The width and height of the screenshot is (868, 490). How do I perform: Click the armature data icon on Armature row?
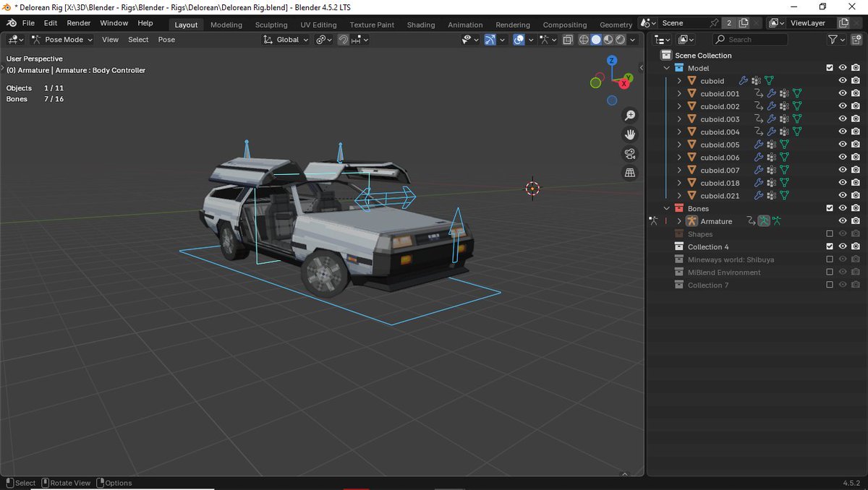point(764,221)
